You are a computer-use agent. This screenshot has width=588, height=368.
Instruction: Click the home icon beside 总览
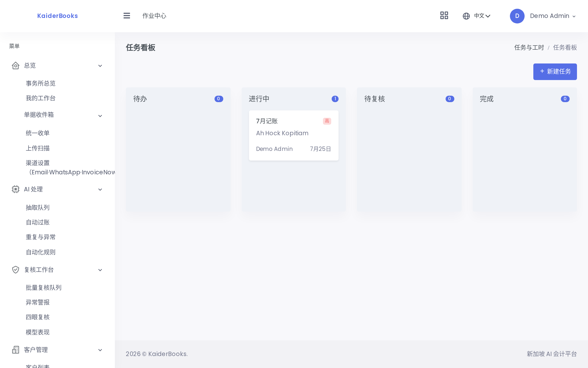click(x=16, y=66)
